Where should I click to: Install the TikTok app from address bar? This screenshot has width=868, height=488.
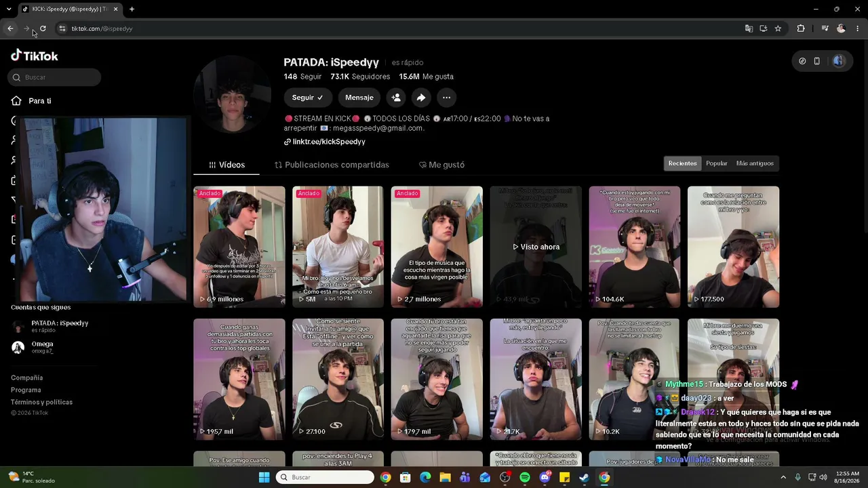click(763, 28)
